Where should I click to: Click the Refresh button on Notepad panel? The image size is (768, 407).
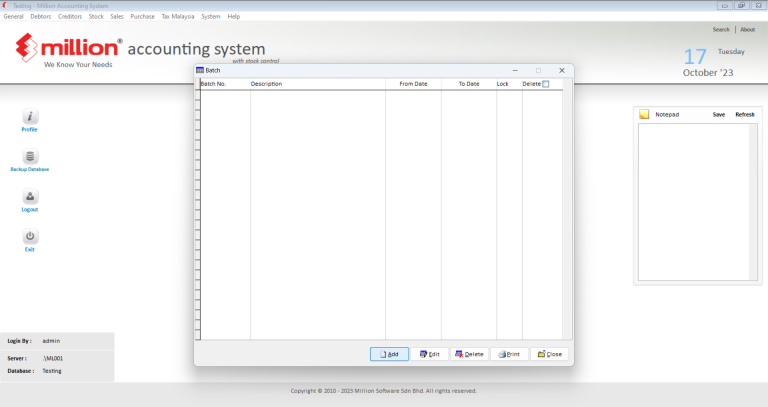click(x=745, y=115)
